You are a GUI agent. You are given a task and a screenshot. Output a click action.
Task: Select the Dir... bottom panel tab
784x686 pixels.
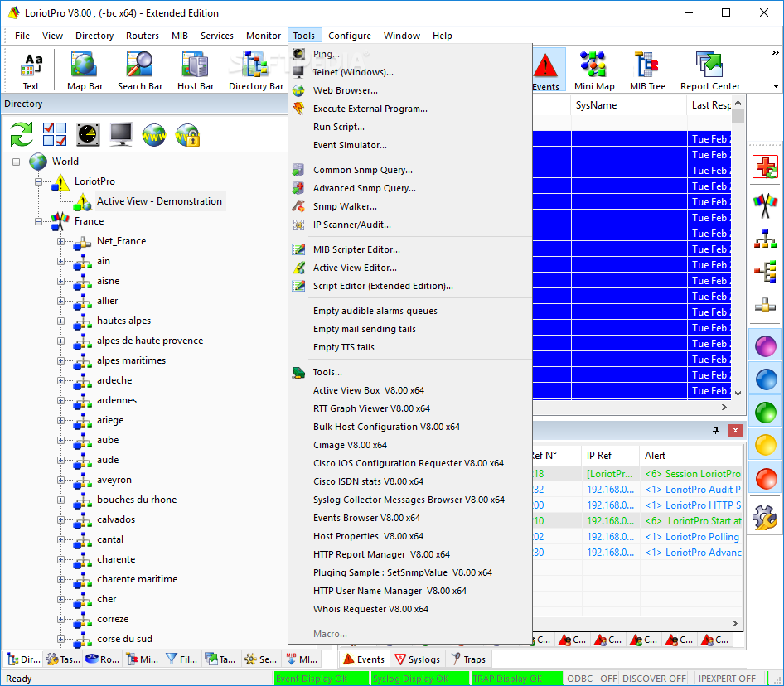[x=23, y=659]
